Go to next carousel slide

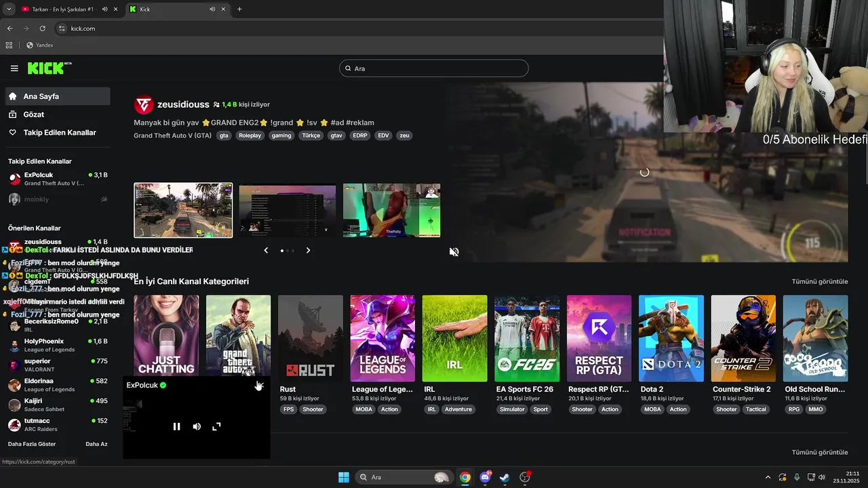(x=308, y=250)
